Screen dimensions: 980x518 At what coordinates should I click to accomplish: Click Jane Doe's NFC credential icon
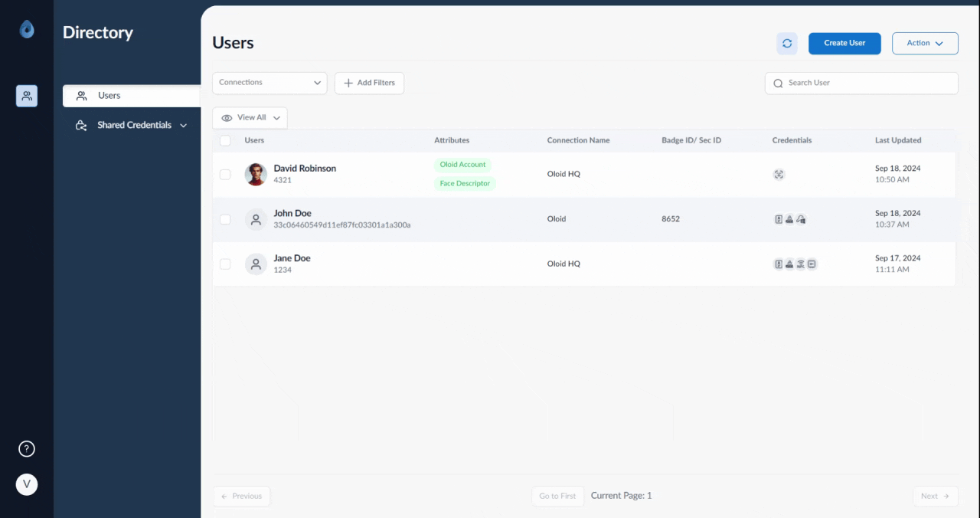point(800,264)
